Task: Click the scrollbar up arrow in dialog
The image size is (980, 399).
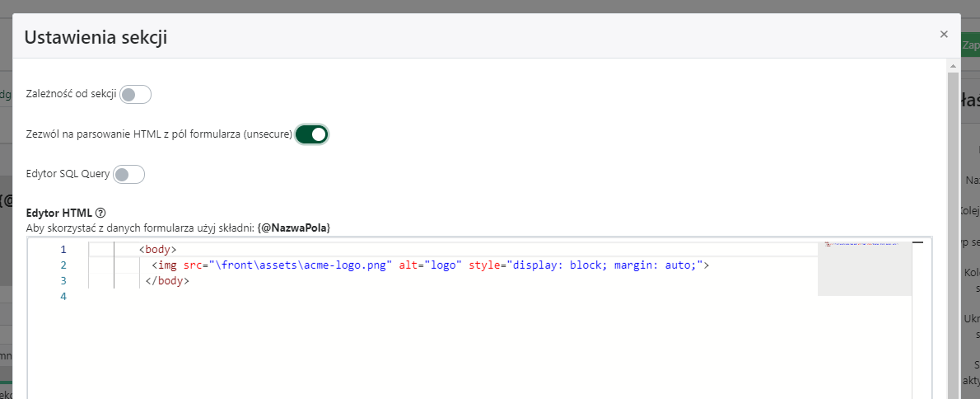Action: click(x=954, y=65)
